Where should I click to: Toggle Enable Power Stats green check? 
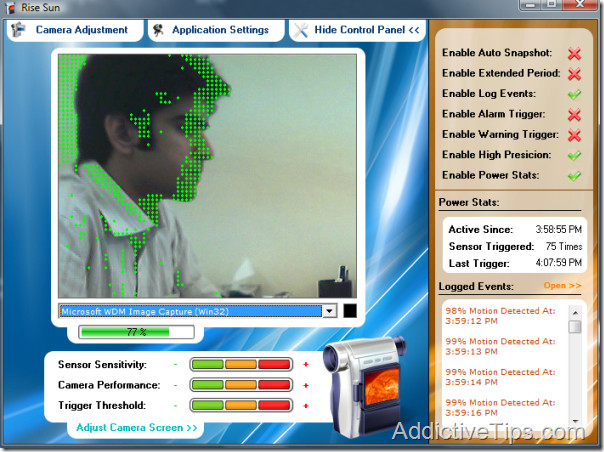[x=574, y=175]
